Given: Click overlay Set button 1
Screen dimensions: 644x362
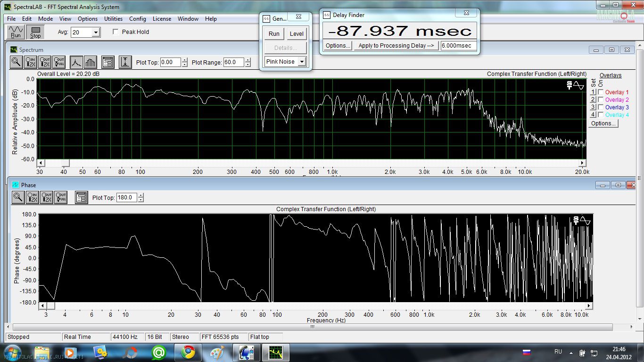Looking at the screenshot, I should tap(593, 92).
